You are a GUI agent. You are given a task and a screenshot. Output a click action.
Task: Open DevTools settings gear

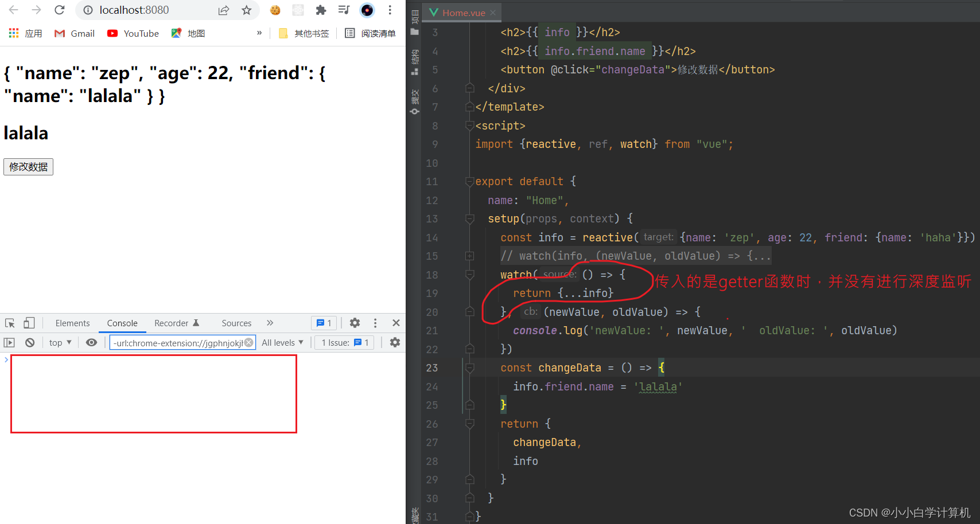pyautogui.click(x=355, y=323)
